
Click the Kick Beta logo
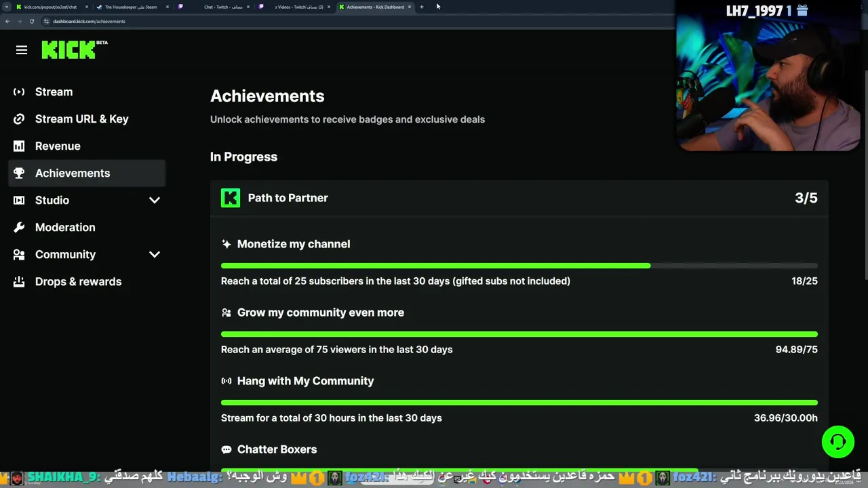click(x=75, y=49)
